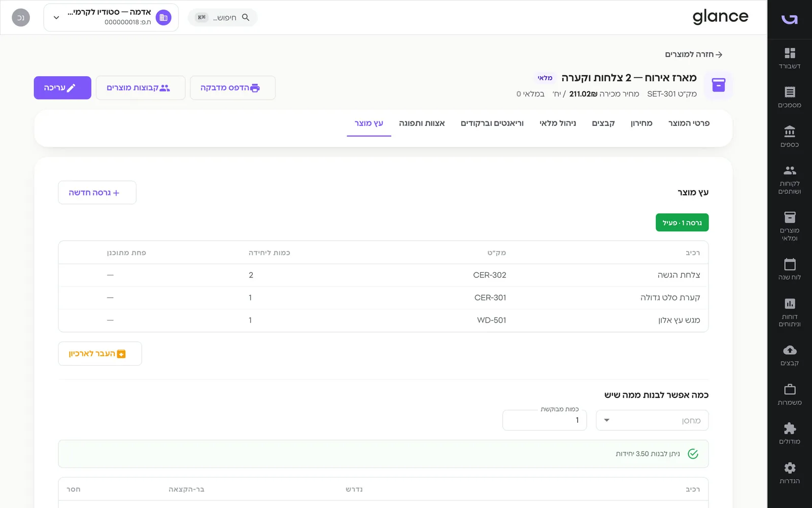Click the עריכה edit button
The image size is (812, 508).
pos(62,88)
